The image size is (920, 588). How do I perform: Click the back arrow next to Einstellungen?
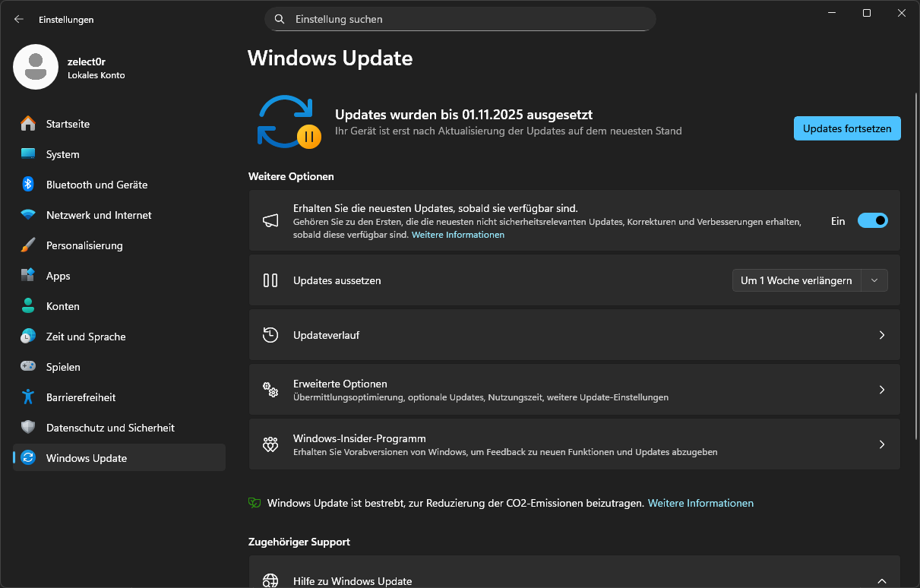19,19
